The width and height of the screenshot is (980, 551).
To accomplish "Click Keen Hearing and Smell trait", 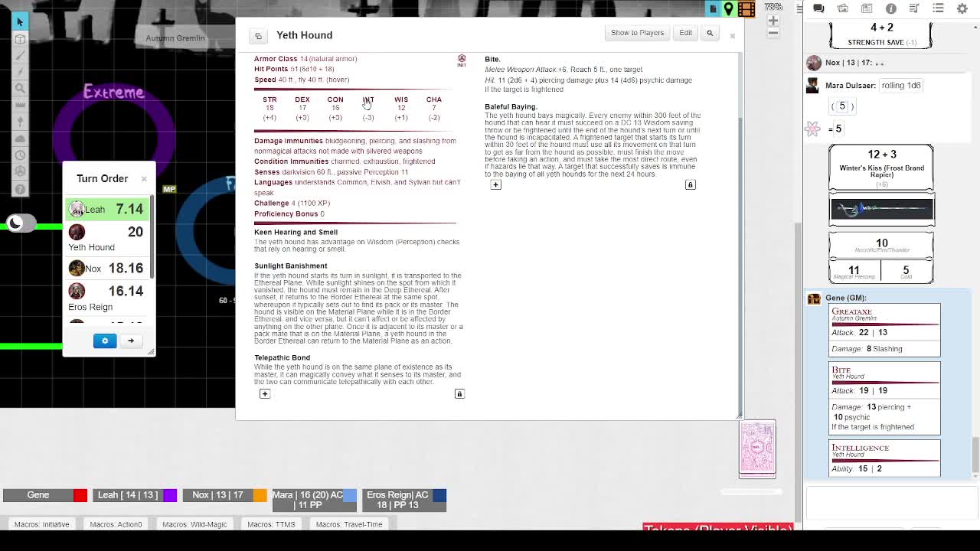I will point(296,232).
